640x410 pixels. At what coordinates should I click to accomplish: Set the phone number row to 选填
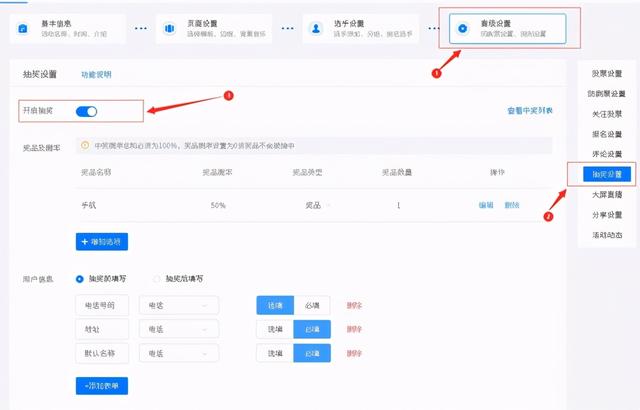click(275, 305)
